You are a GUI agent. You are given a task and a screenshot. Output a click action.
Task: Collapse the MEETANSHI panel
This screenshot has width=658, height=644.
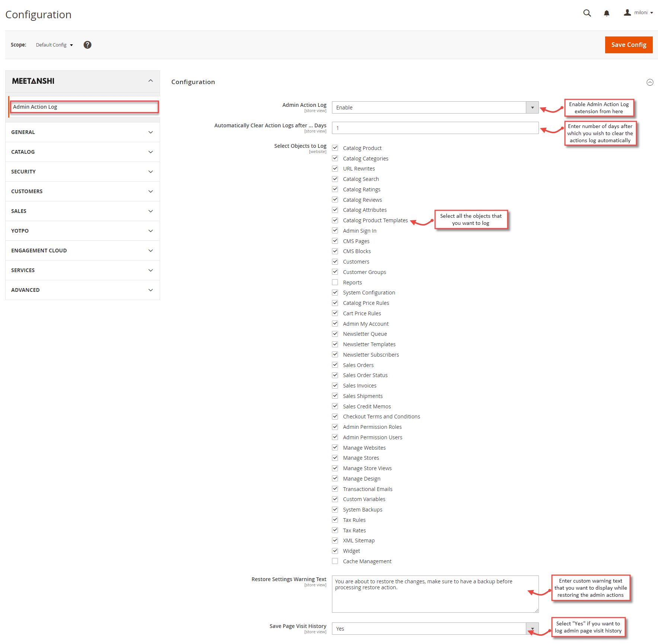coord(151,80)
